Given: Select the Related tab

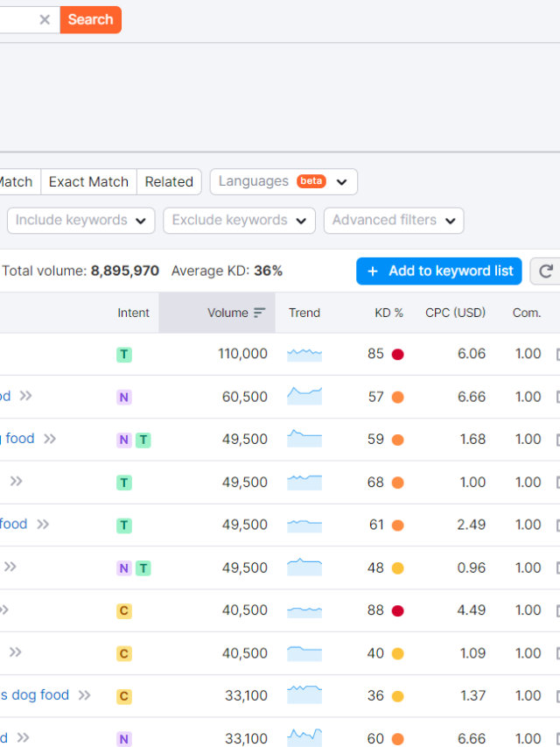Looking at the screenshot, I should pos(169,182).
